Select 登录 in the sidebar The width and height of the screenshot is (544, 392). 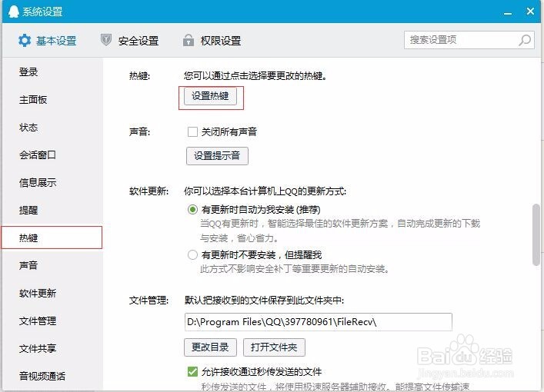(28, 72)
